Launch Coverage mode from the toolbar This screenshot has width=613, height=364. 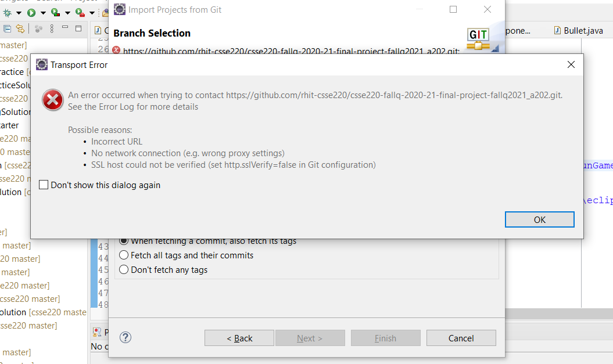[55, 13]
